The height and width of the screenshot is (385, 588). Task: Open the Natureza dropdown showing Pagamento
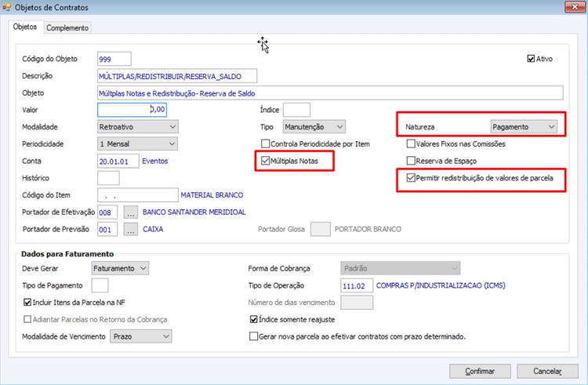coord(524,127)
